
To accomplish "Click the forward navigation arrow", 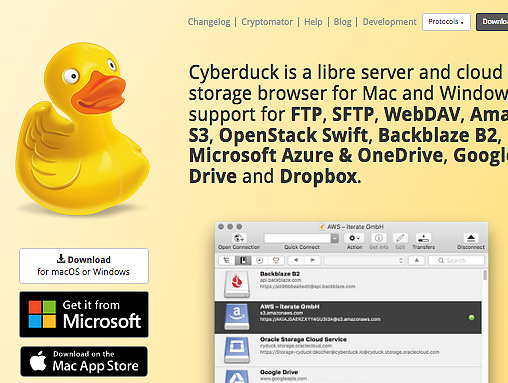I will point(312,260).
